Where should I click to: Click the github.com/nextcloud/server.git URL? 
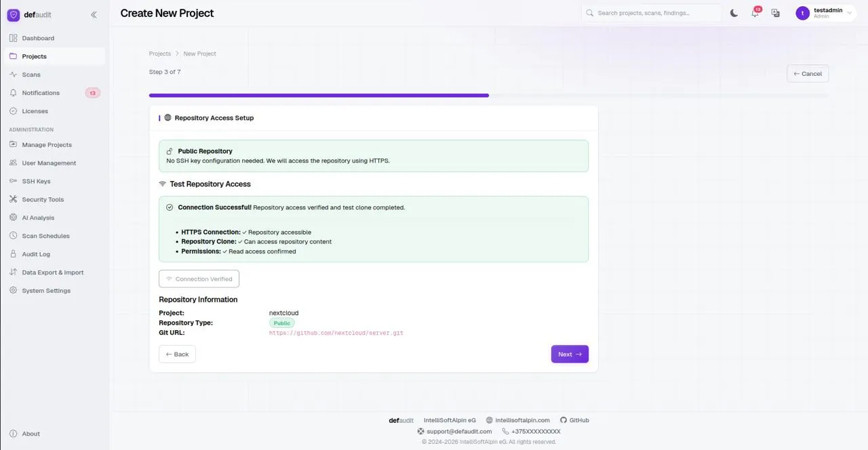(x=336, y=333)
